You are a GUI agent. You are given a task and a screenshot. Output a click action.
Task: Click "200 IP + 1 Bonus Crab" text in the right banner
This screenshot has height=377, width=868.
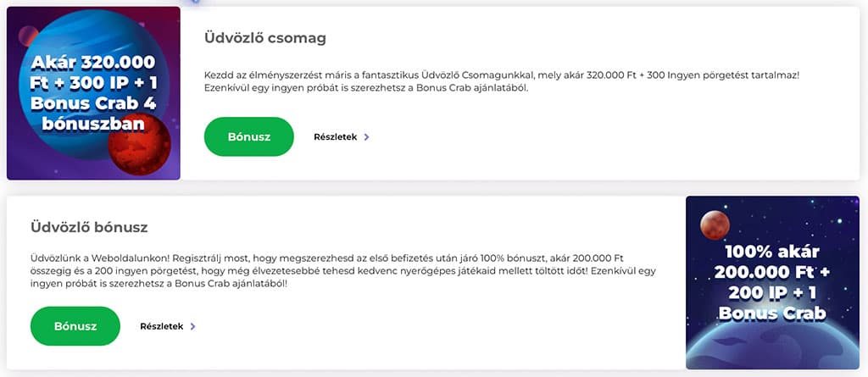771,303
